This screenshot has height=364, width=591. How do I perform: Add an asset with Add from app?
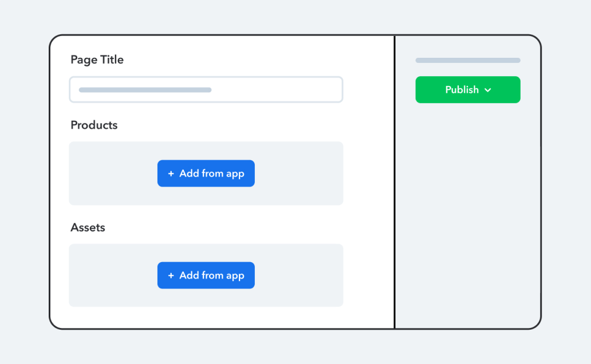pyautogui.click(x=206, y=275)
